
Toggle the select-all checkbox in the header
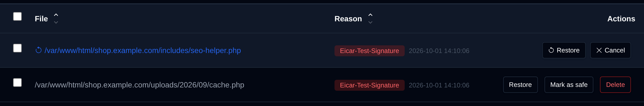(17, 16)
